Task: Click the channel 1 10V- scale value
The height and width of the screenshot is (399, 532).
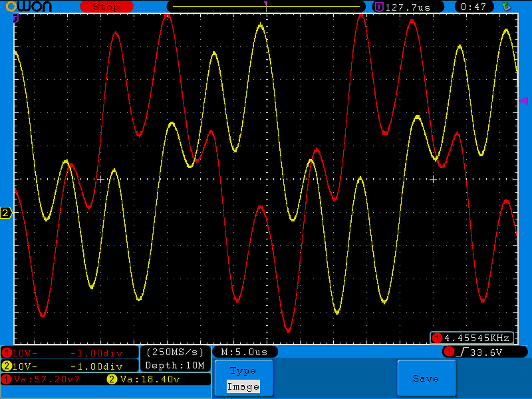Action: [25, 353]
